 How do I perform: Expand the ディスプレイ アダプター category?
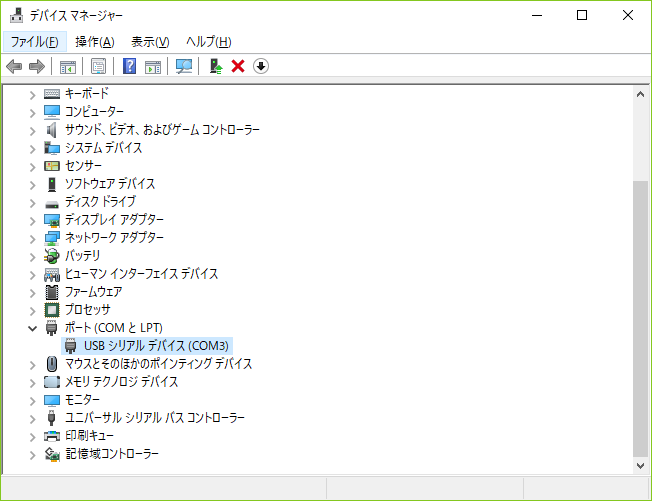33,220
